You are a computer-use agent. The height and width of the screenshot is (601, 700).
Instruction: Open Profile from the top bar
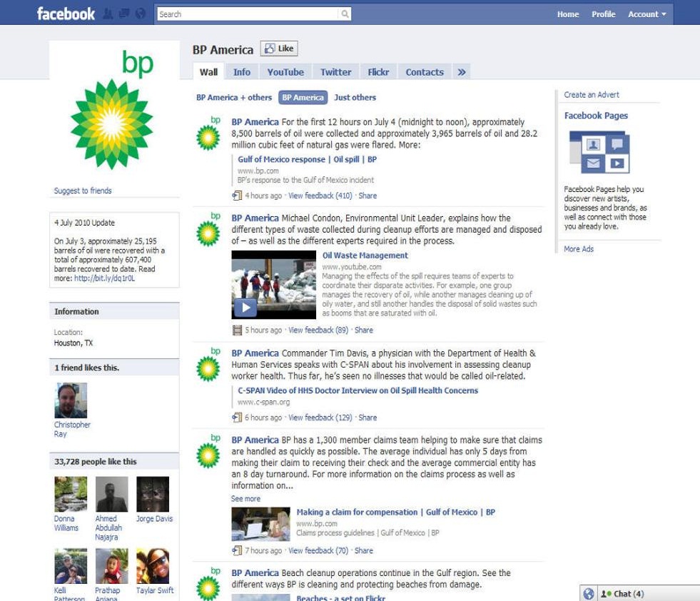(604, 14)
